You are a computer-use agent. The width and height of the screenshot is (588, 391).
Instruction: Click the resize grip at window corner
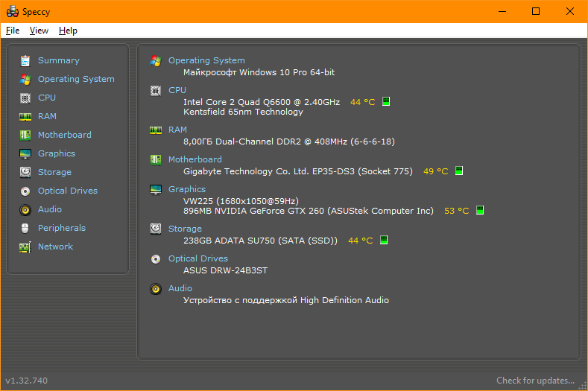[582, 386]
